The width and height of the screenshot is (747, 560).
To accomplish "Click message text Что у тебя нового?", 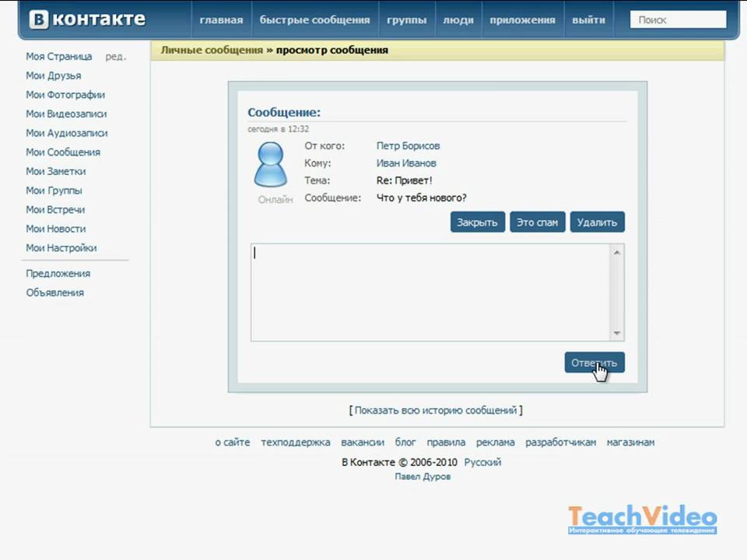I will click(421, 198).
